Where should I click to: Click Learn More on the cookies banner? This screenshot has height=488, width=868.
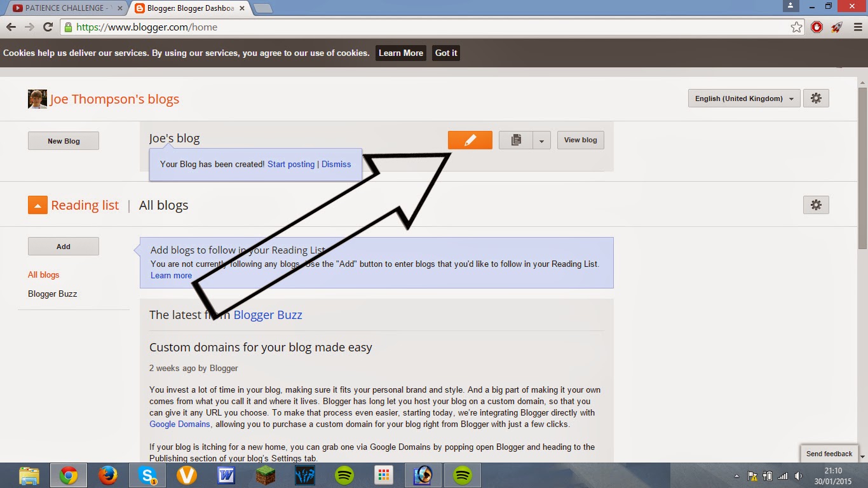point(401,53)
